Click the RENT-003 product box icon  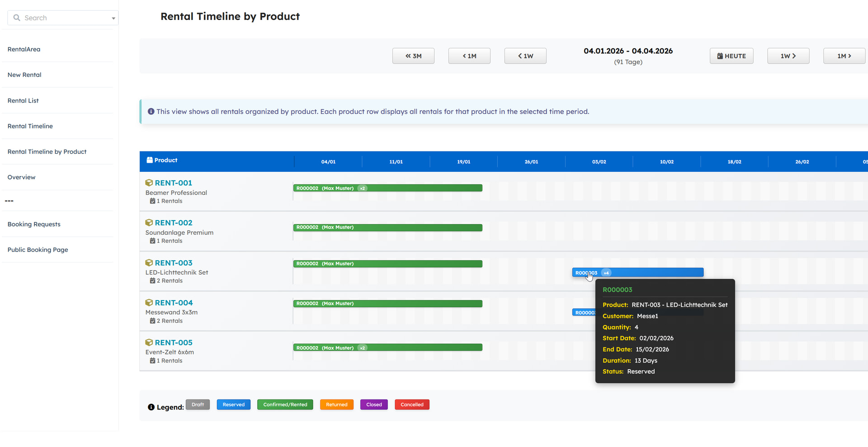(x=149, y=263)
